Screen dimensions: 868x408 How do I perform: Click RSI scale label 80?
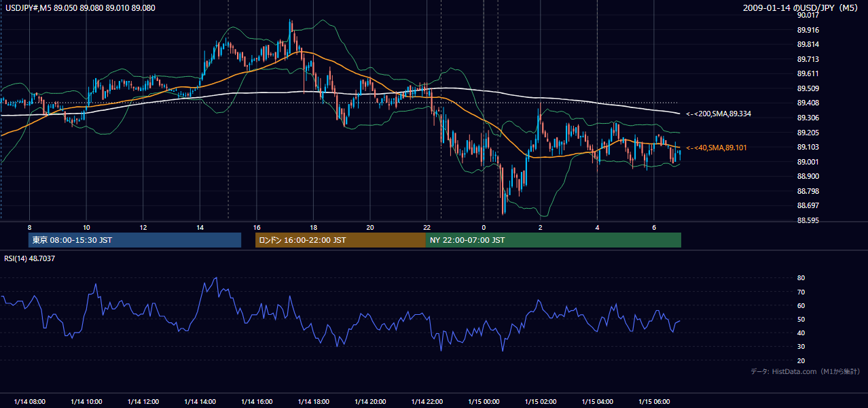[x=801, y=278]
